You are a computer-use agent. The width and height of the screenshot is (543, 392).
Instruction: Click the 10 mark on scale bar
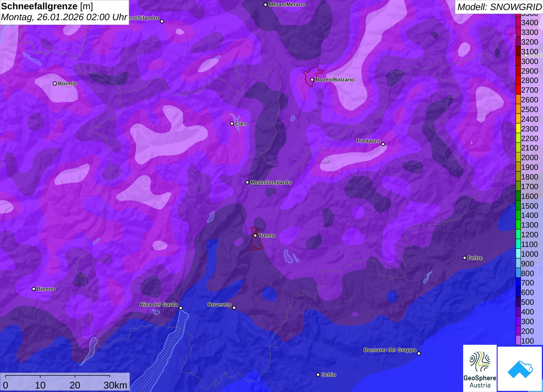pyautogui.click(x=40, y=385)
